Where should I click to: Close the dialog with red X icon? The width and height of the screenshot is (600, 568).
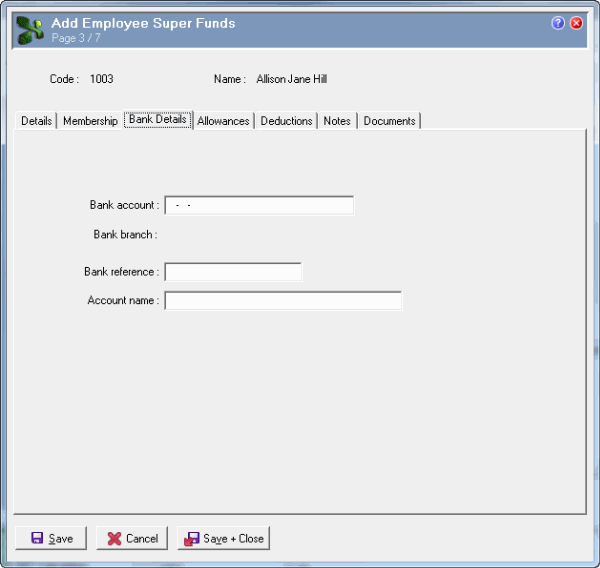click(x=576, y=23)
